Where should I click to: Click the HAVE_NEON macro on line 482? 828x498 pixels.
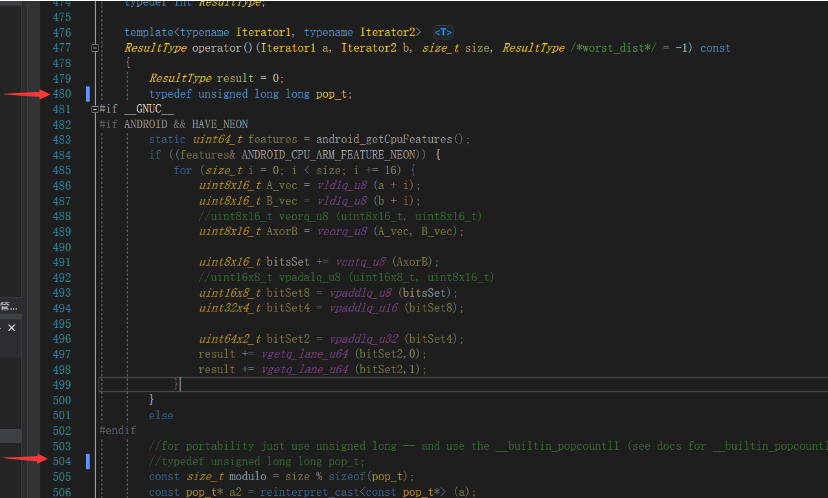click(x=220, y=125)
